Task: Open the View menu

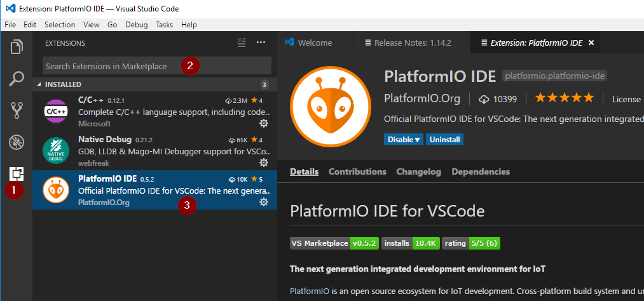Action: click(91, 25)
